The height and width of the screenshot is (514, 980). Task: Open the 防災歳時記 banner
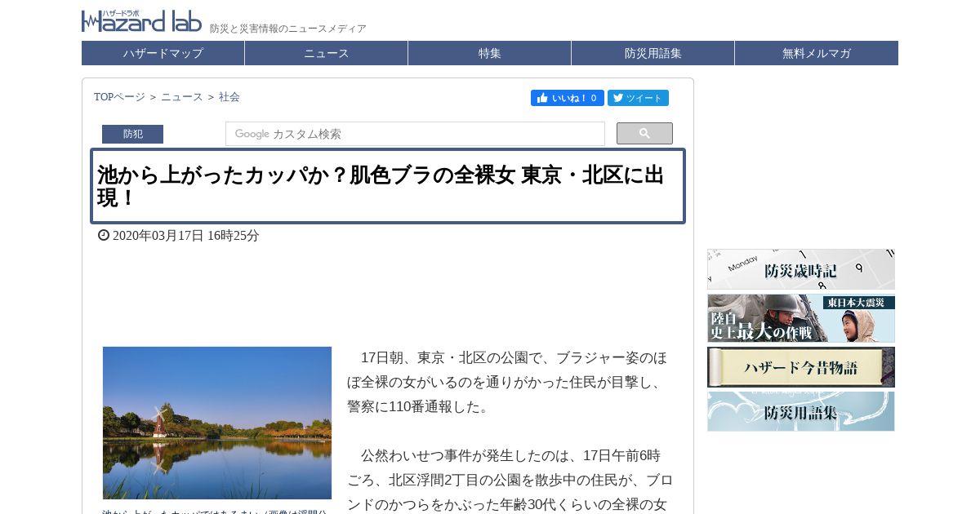click(801, 269)
